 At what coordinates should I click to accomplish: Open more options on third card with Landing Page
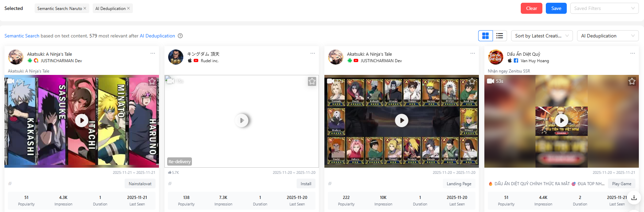[473, 53]
